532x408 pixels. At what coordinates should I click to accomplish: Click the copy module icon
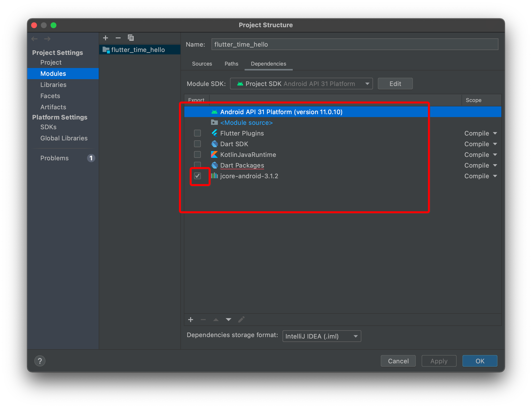pos(131,38)
